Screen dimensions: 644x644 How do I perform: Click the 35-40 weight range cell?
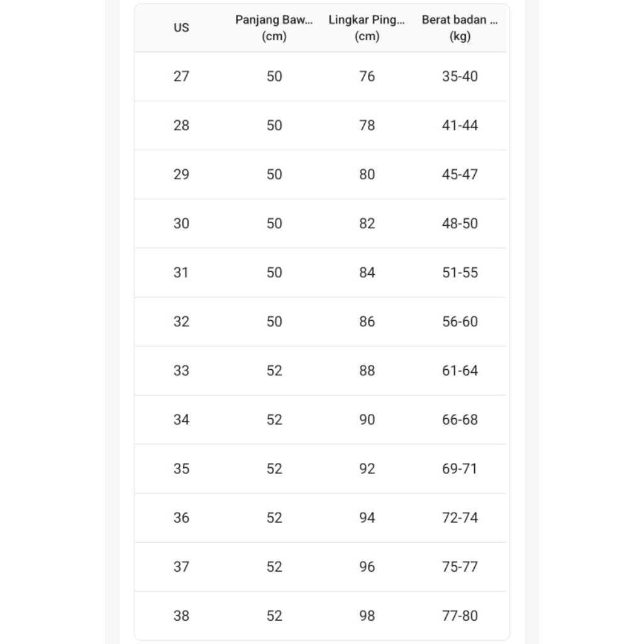click(460, 76)
